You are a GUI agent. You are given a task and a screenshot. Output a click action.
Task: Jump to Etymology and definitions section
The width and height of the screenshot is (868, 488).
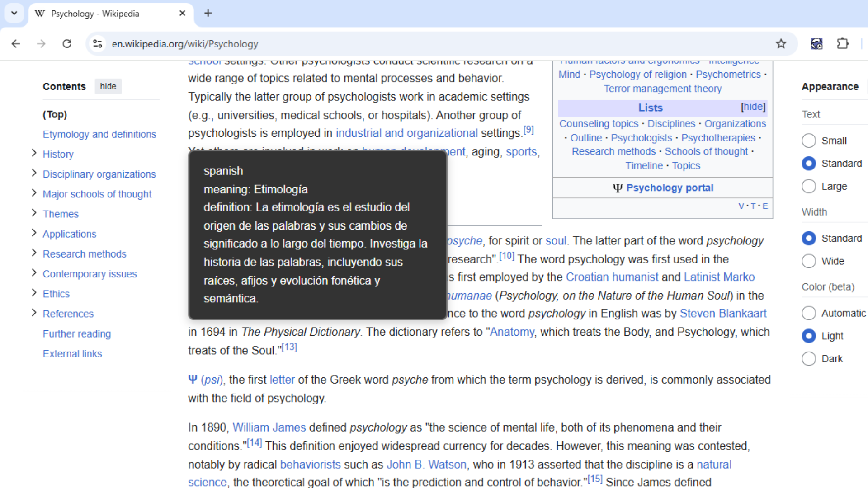(x=99, y=134)
